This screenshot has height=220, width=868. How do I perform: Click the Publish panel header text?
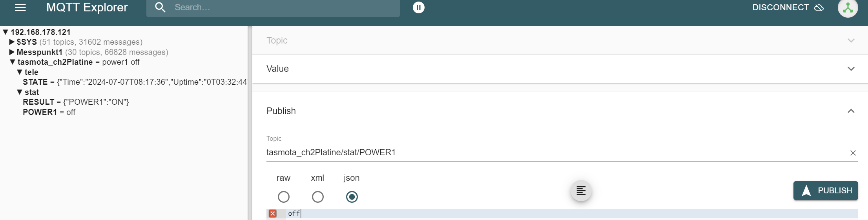pos(281,111)
